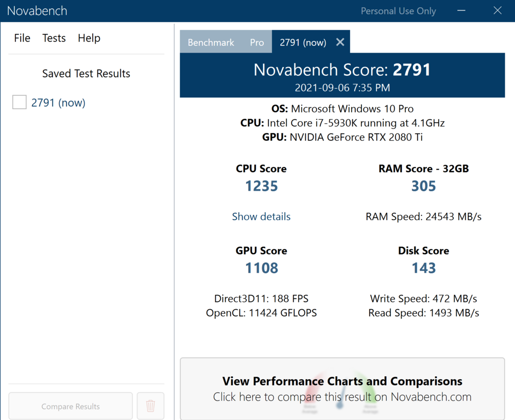Minimize the Novabench window
The width and height of the screenshot is (515, 420).
pyautogui.click(x=460, y=11)
